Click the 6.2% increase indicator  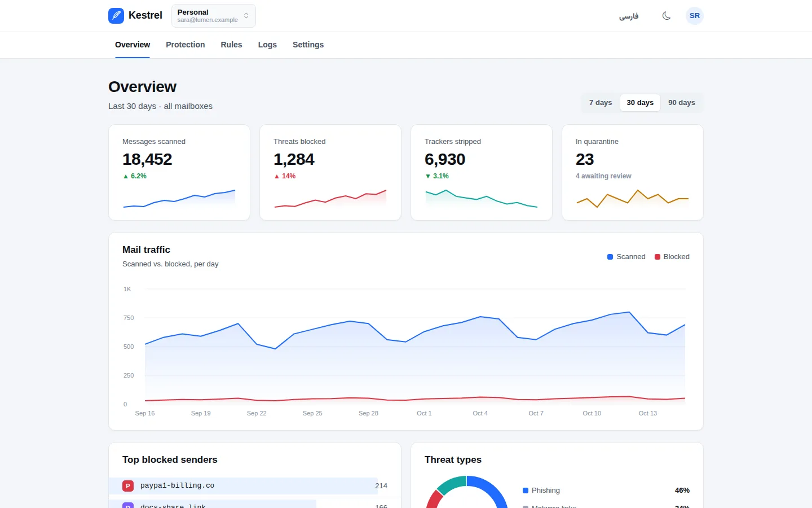135,176
